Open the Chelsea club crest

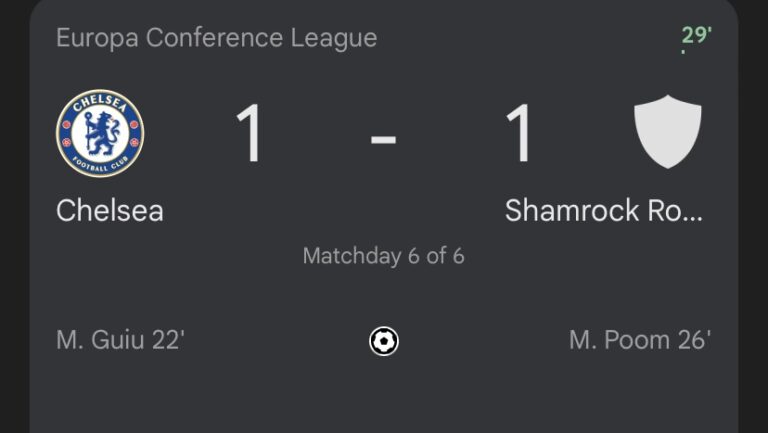point(100,133)
